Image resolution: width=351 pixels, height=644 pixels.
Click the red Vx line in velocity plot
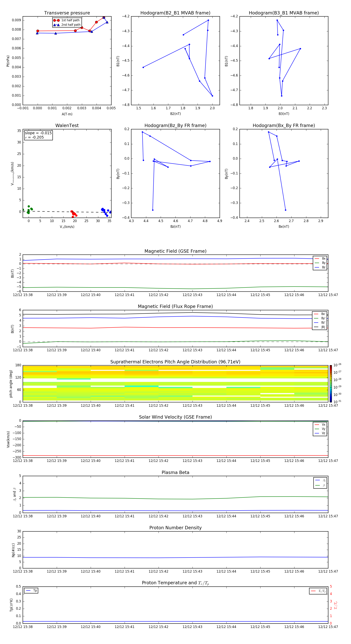(175, 455)
